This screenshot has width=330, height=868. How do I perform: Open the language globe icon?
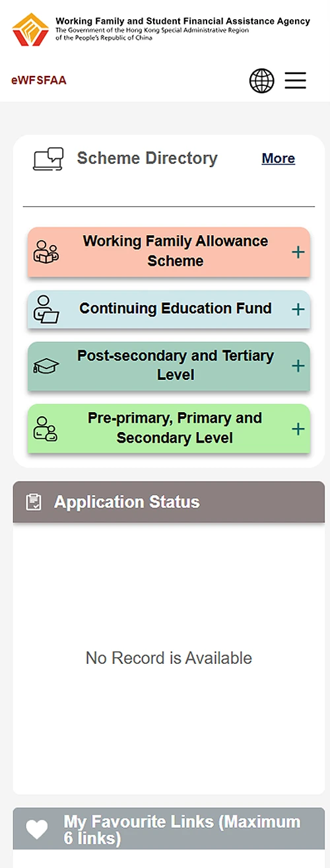(x=261, y=81)
